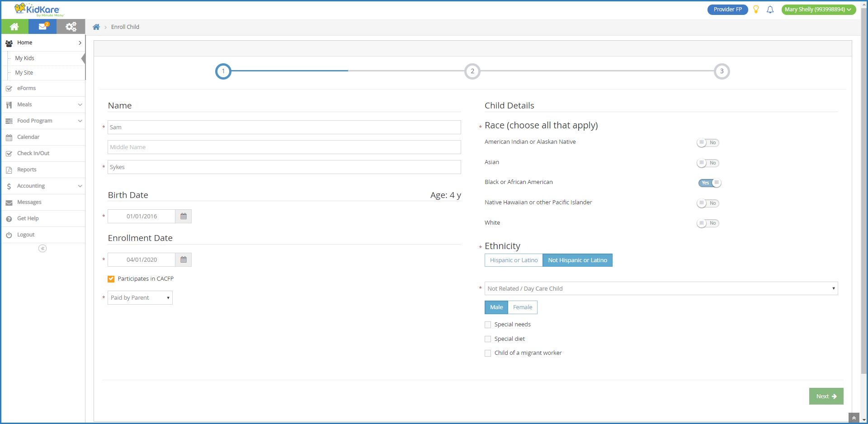
Task: Open Reports in sidebar
Action: click(x=43, y=170)
